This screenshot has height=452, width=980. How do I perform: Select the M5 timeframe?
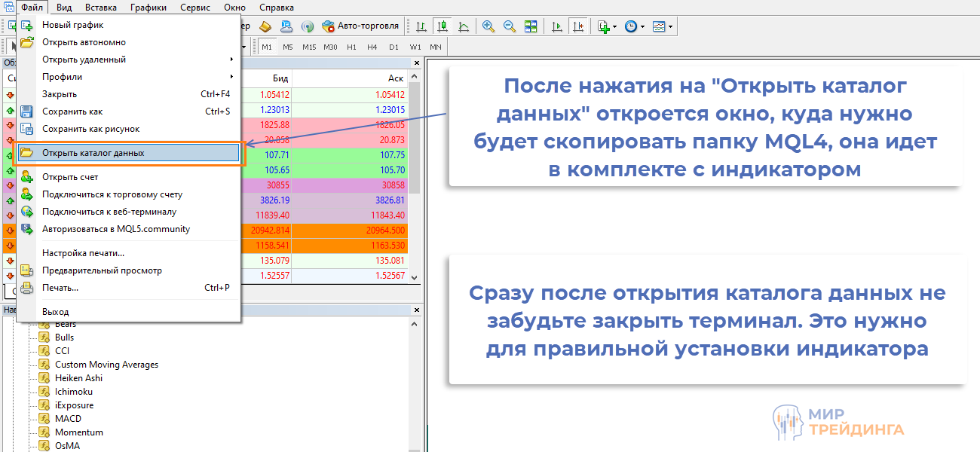287,46
